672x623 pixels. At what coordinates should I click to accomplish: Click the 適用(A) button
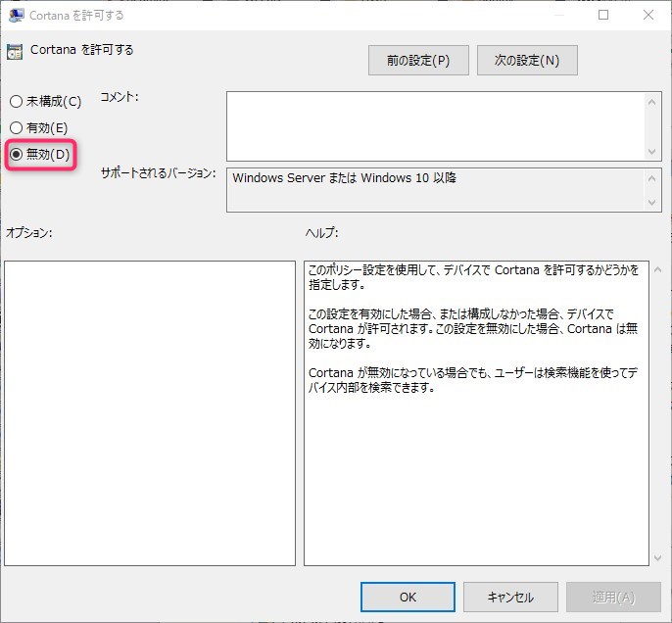pos(613,597)
